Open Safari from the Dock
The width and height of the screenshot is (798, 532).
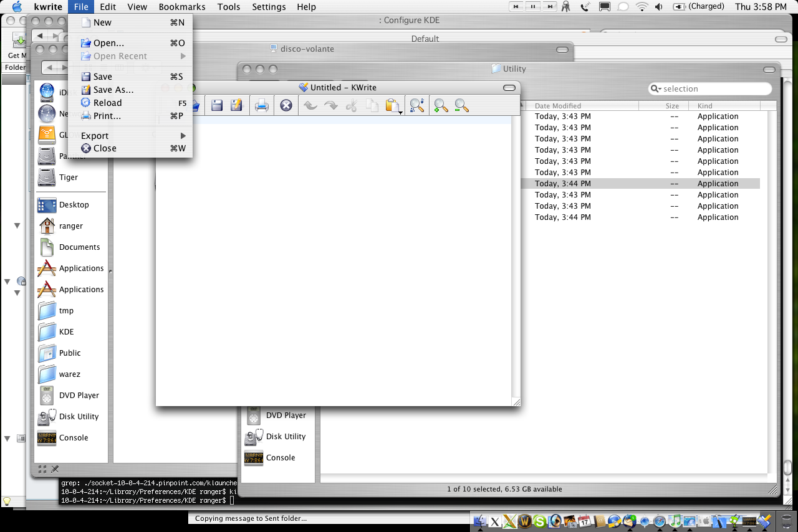click(x=660, y=521)
